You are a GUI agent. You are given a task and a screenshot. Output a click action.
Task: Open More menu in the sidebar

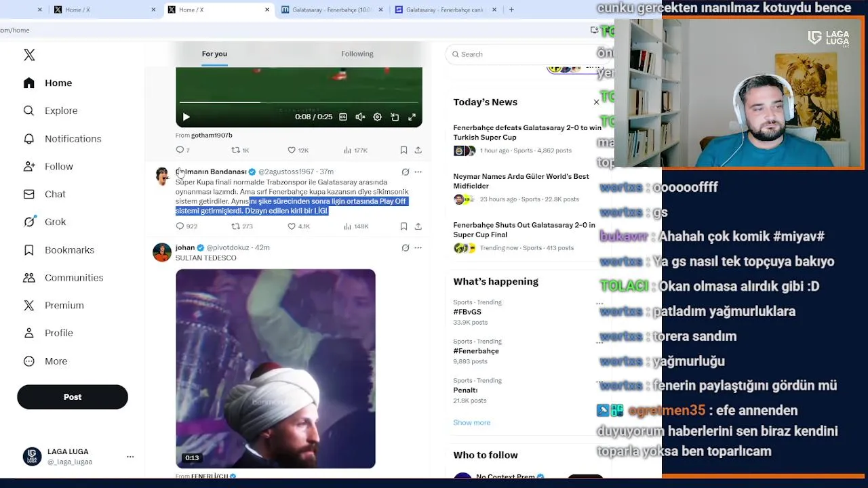tap(45, 361)
